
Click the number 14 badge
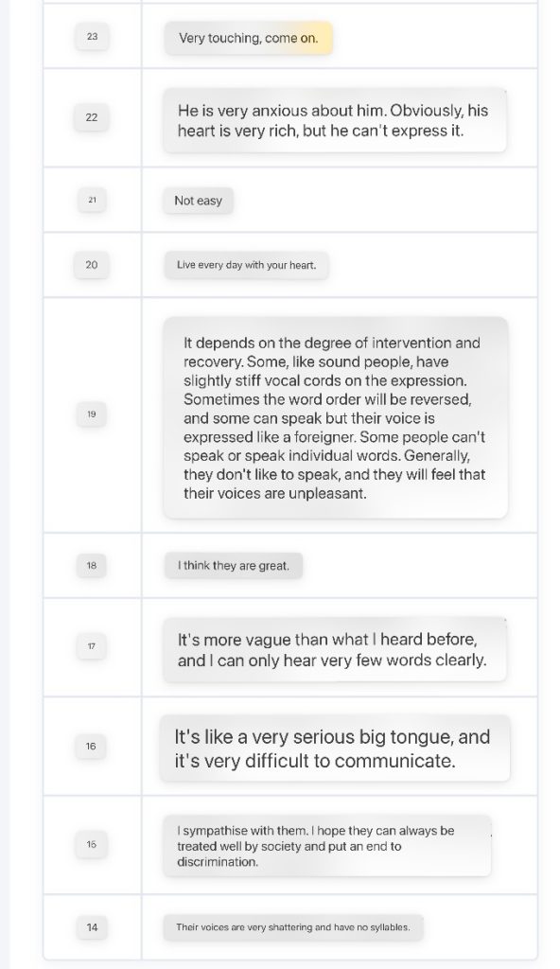(92, 927)
